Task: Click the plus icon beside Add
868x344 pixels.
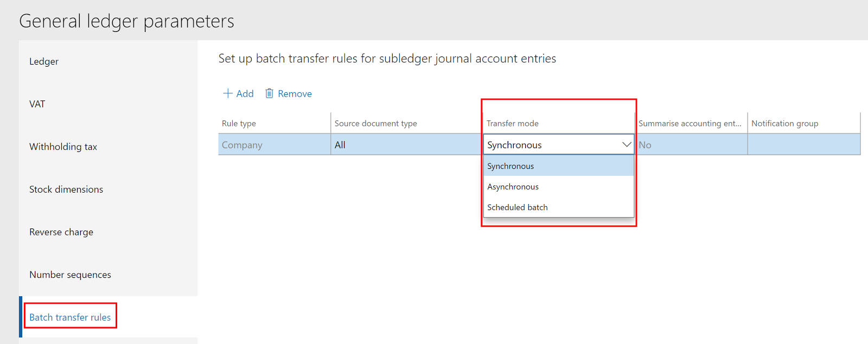Action: pyautogui.click(x=228, y=93)
